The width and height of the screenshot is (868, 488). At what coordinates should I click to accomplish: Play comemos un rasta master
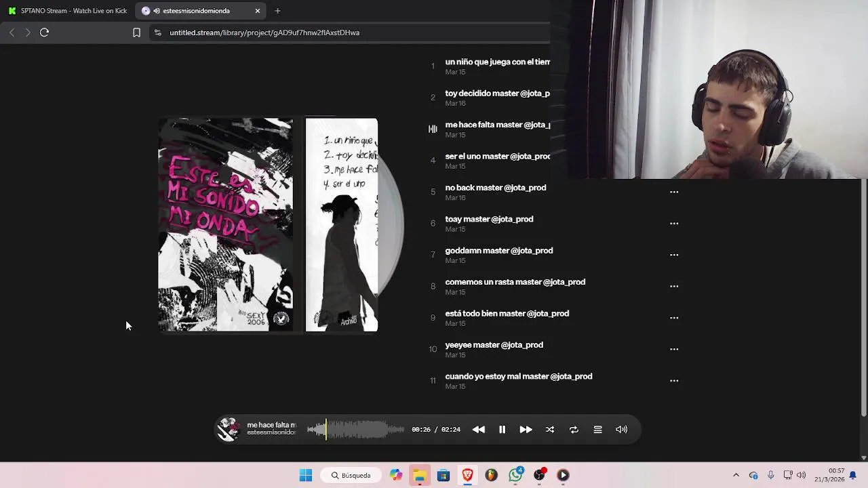[515, 282]
